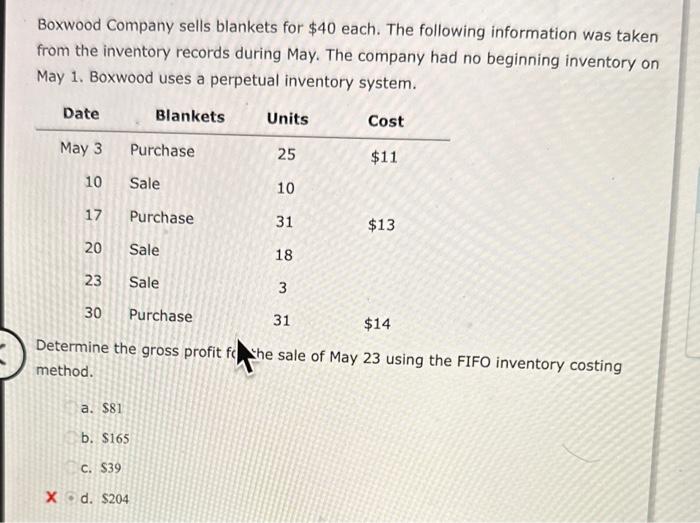700x523 pixels.
Task: Click the $13 cost value
Action: coord(381,225)
